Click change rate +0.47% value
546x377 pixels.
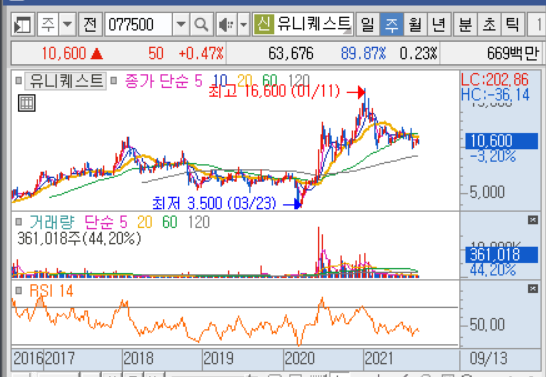[x=201, y=53]
